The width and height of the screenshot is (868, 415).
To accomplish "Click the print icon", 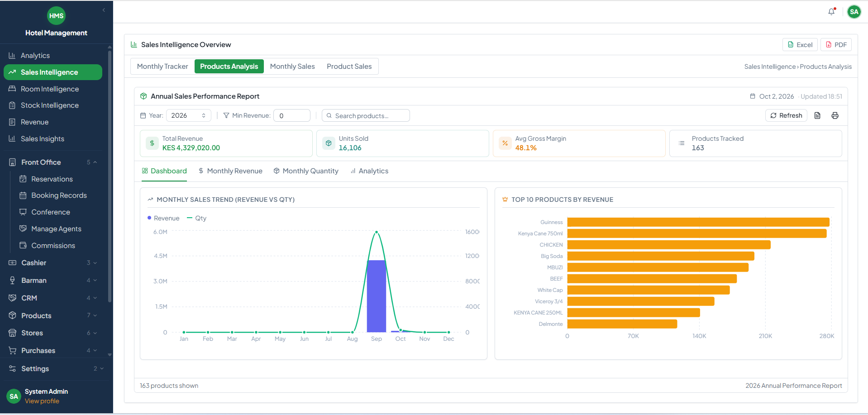I will tap(835, 115).
